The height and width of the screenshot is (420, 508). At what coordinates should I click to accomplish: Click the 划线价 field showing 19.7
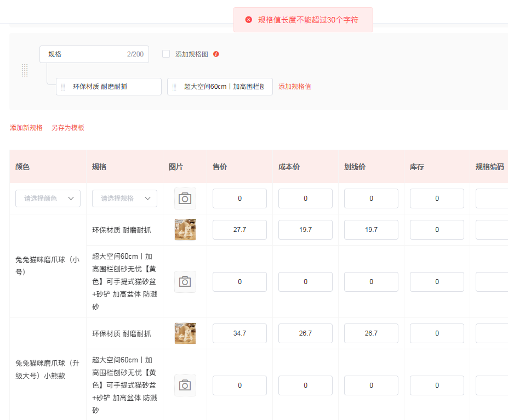click(x=371, y=230)
